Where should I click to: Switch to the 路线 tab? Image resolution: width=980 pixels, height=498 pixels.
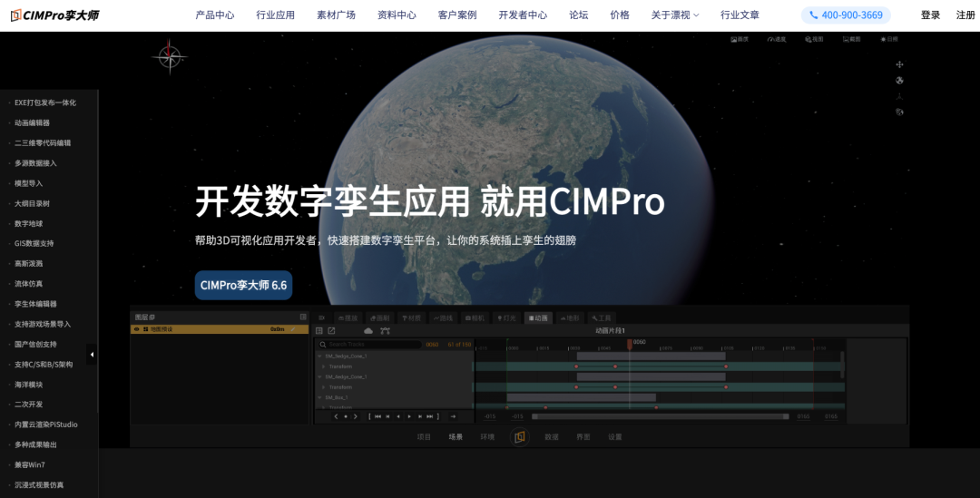(x=443, y=318)
